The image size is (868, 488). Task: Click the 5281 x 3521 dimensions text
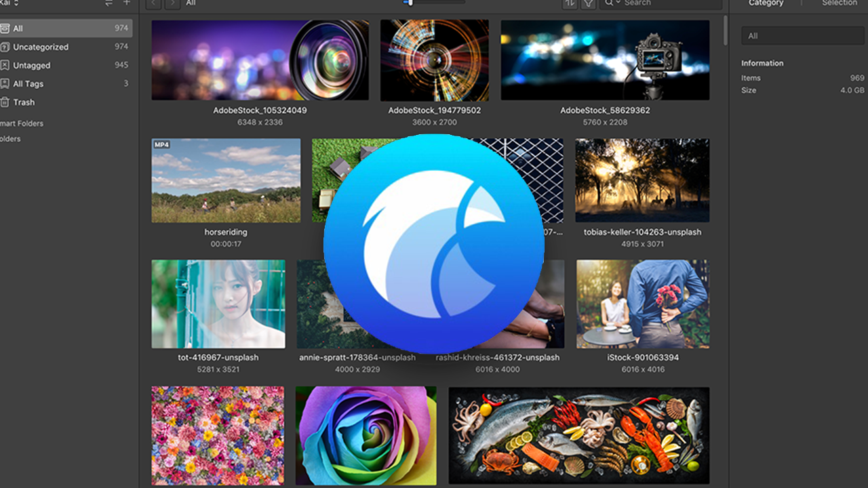pos(218,369)
